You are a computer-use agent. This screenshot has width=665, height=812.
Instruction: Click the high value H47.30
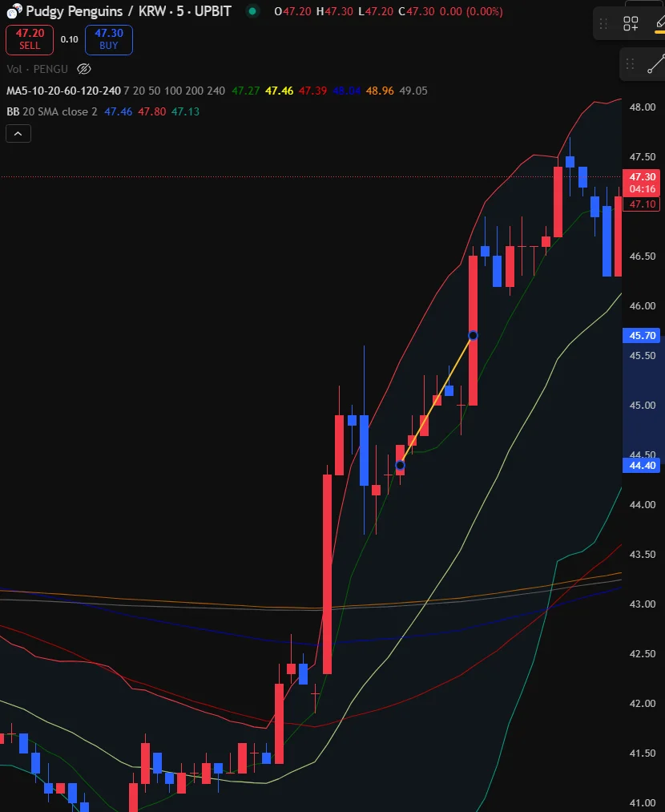click(x=335, y=11)
